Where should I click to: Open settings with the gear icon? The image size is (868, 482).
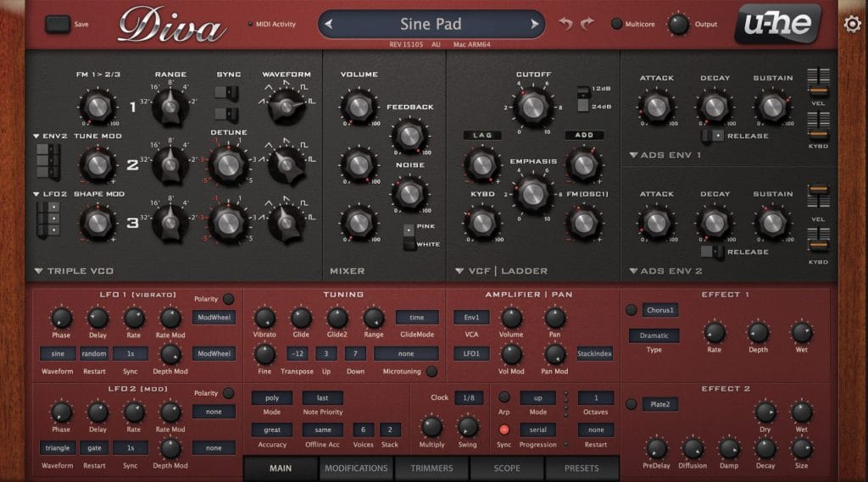click(852, 24)
